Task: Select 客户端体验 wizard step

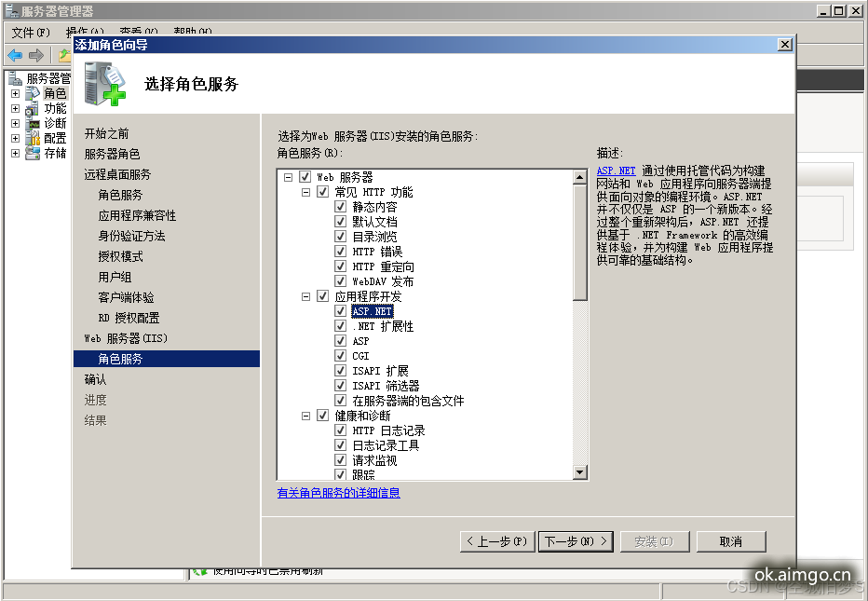Action: tap(127, 297)
